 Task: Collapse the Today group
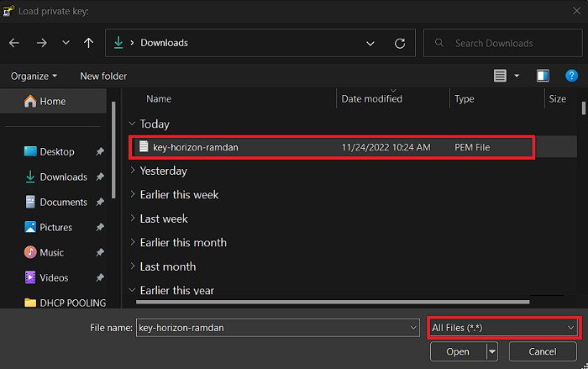click(x=132, y=124)
